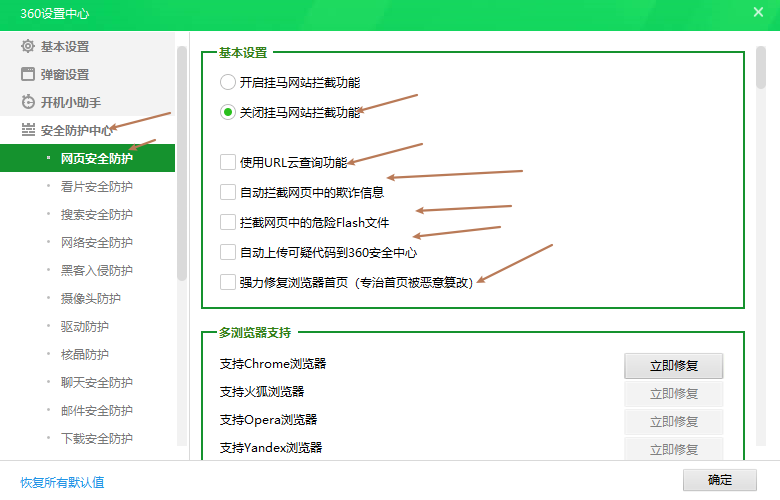Open 邮件安全防护 settings
This screenshot has width=780, height=500.
pyautogui.click(x=97, y=410)
